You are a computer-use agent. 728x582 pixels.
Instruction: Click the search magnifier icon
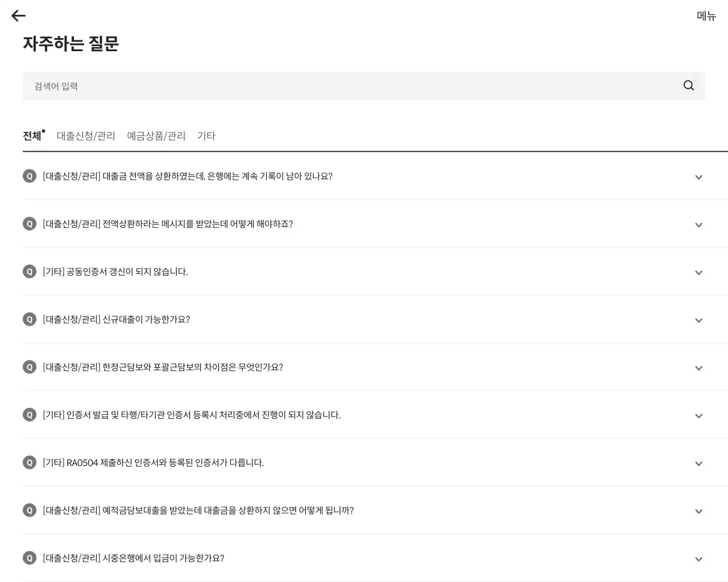coord(689,86)
